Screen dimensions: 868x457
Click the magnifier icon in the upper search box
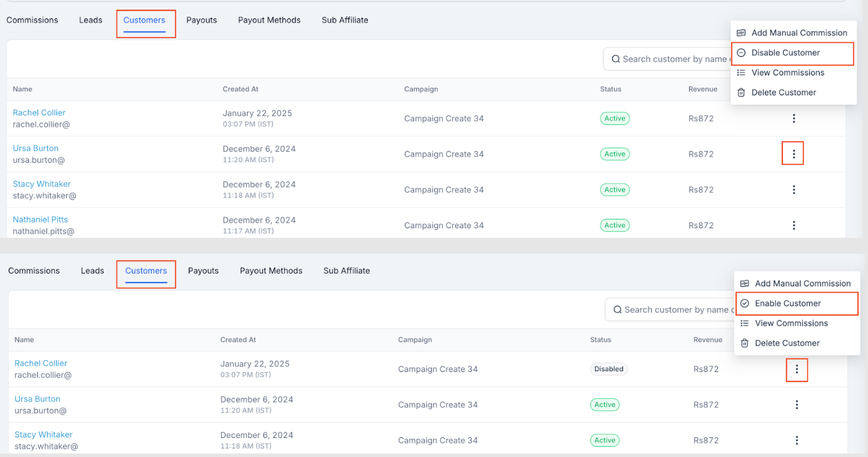click(x=616, y=59)
